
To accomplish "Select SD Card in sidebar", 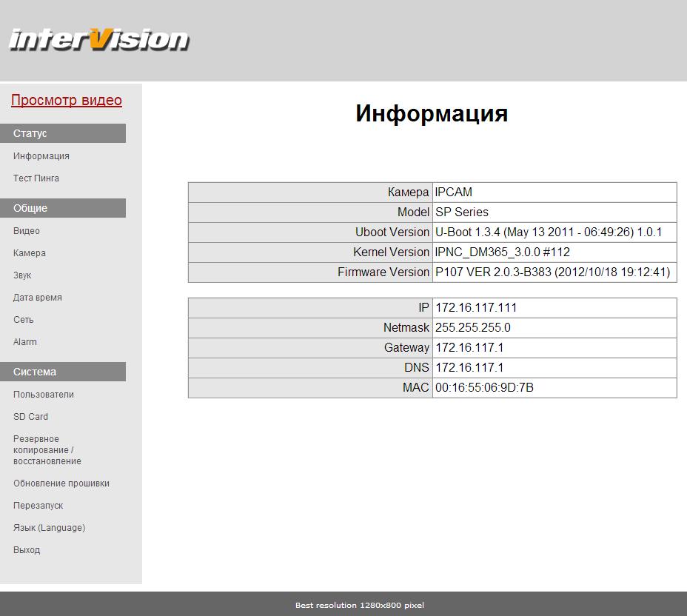I will [x=30, y=417].
